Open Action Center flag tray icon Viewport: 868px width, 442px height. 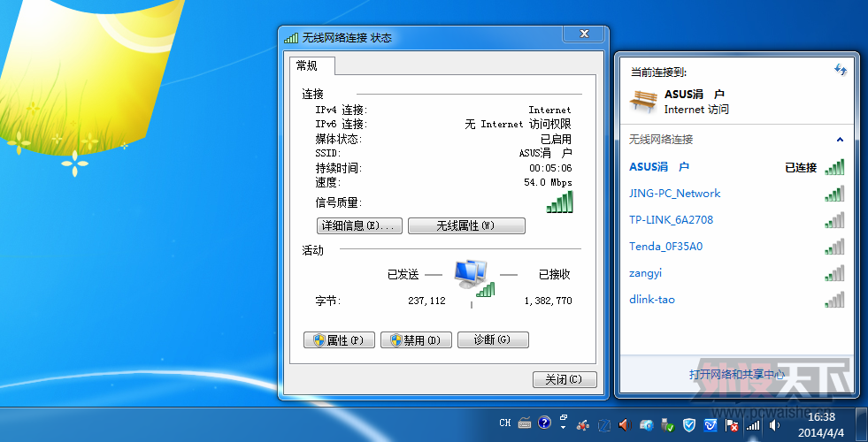tap(732, 425)
